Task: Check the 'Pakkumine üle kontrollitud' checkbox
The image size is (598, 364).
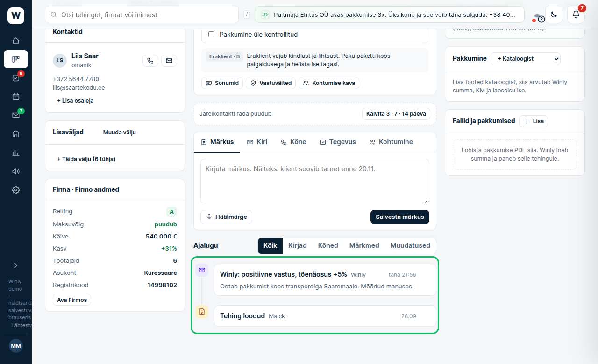Action: click(211, 35)
